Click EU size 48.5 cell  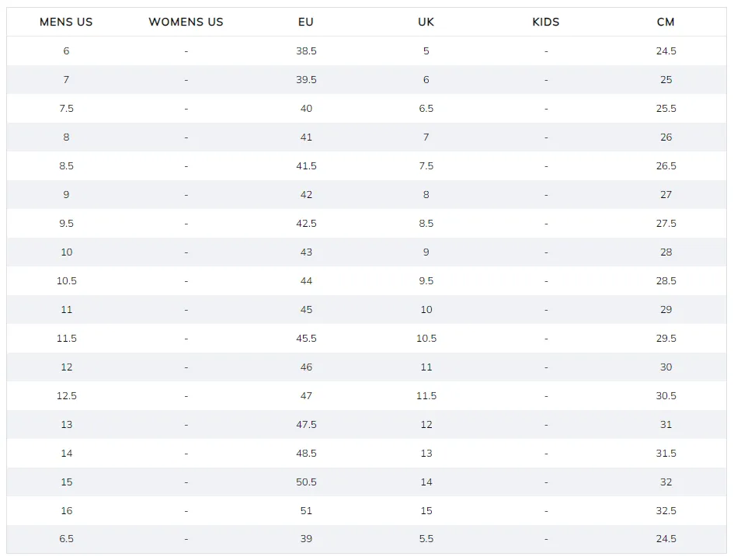306,454
